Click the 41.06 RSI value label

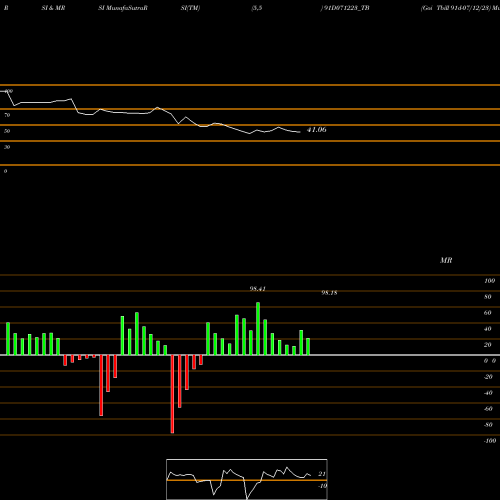pos(317,130)
